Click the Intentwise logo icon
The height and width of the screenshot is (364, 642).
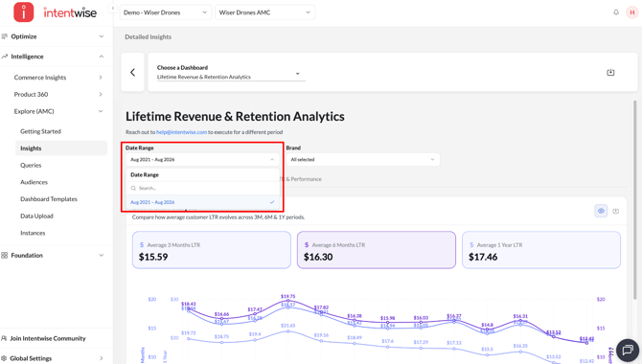[x=24, y=11]
